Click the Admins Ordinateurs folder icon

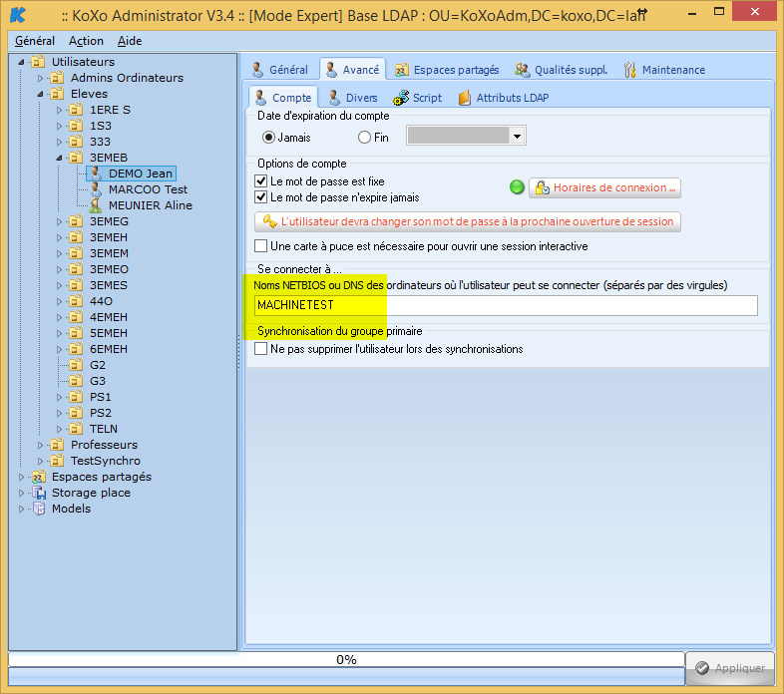tap(57, 78)
